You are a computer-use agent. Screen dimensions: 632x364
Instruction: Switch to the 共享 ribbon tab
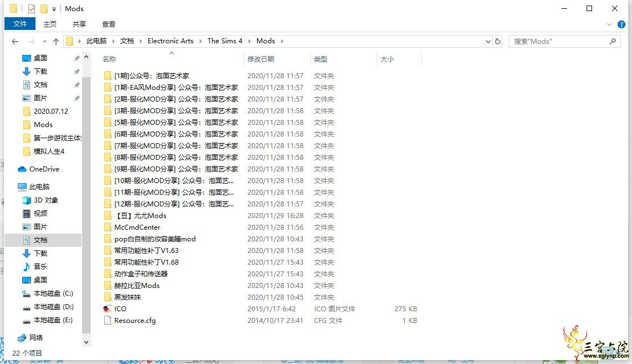[79, 24]
